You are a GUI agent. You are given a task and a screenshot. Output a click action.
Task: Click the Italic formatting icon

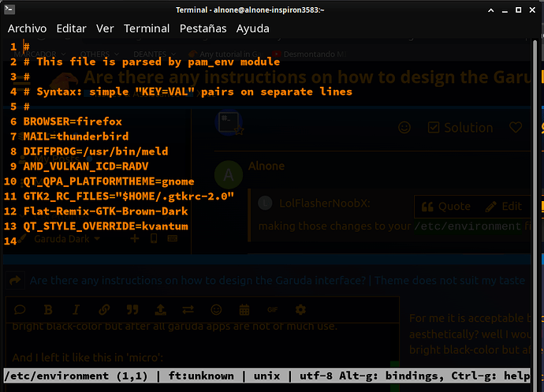click(76, 309)
